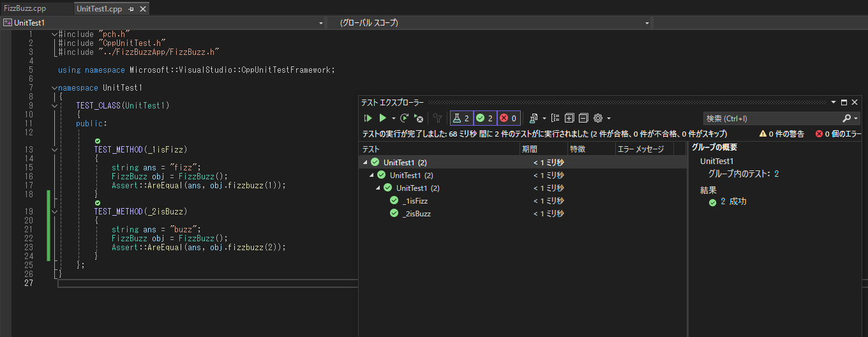Click the group-by hierarchy icon

click(555, 118)
